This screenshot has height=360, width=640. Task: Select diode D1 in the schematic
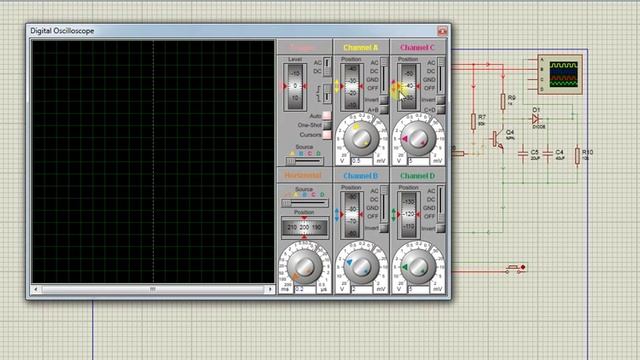[x=536, y=119]
